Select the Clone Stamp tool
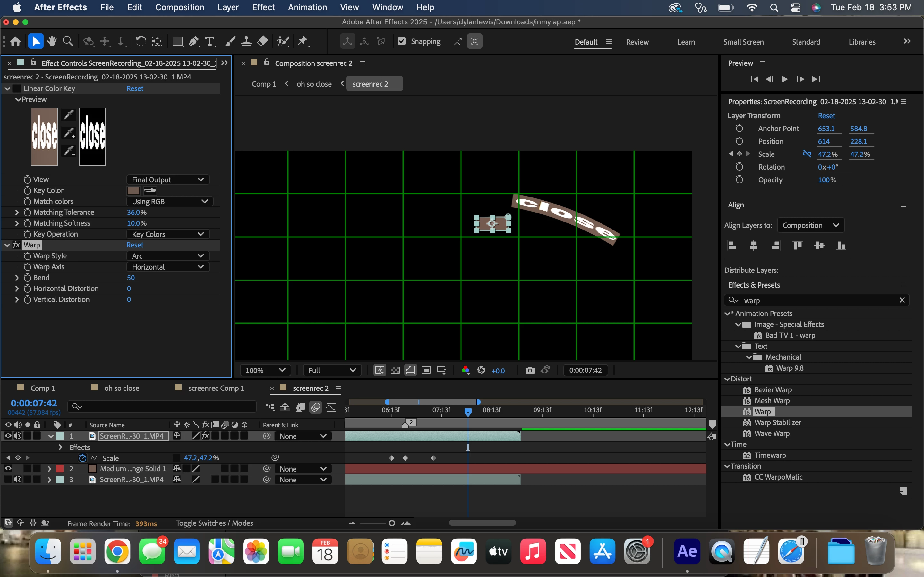Screen dimensions: 924x577 point(246,41)
